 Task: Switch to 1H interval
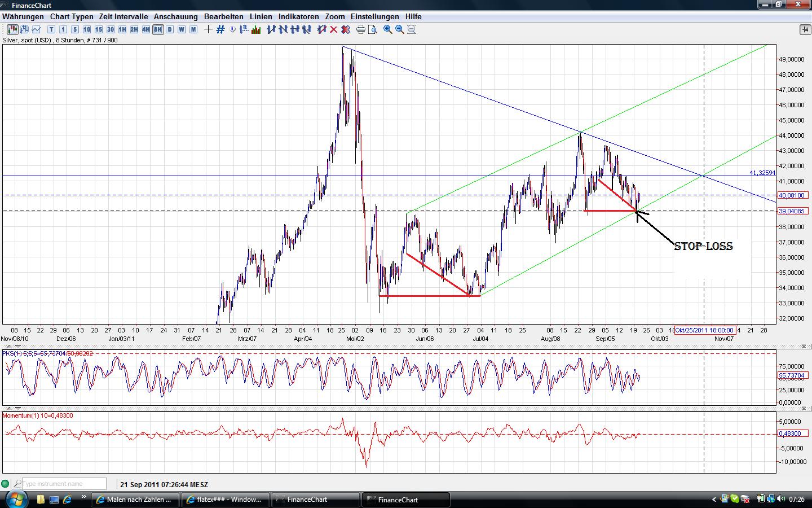(x=122, y=29)
